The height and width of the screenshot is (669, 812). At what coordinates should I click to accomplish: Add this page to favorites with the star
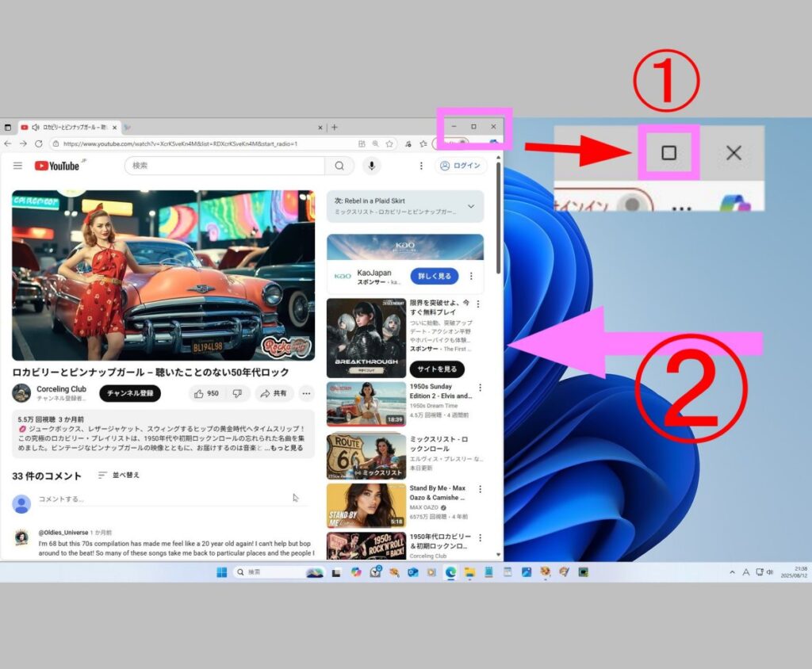[x=389, y=143]
